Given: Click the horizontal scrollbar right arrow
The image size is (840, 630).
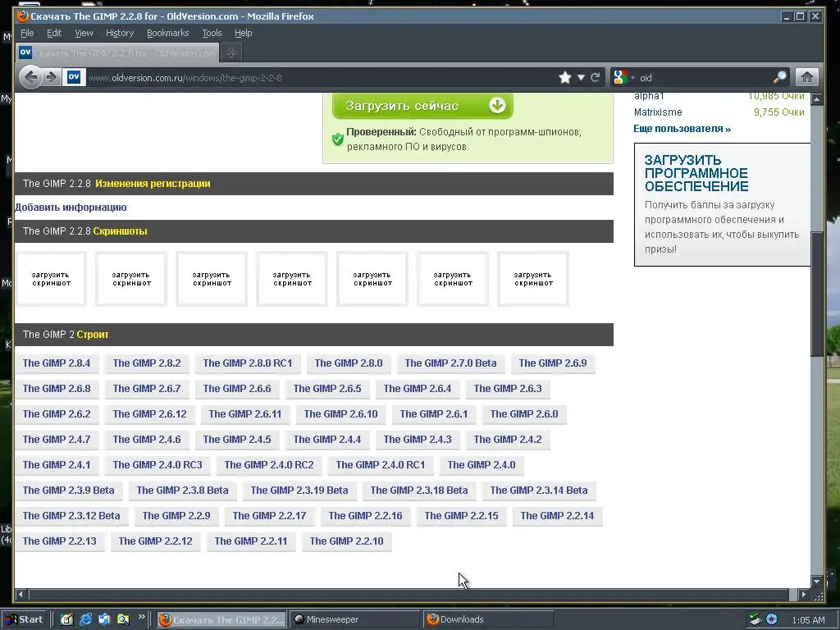Looking at the screenshot, I should click(x=803, y=594).
